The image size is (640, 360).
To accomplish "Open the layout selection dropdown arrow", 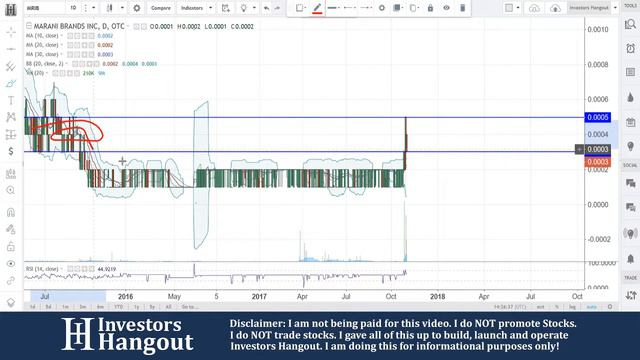I will pos(518,8).
